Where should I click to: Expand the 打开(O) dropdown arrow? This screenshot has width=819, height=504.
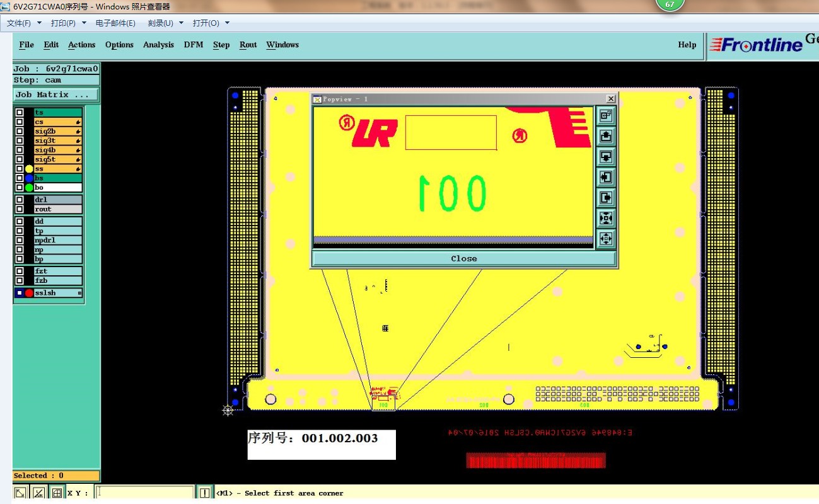[x=228, y=23]
